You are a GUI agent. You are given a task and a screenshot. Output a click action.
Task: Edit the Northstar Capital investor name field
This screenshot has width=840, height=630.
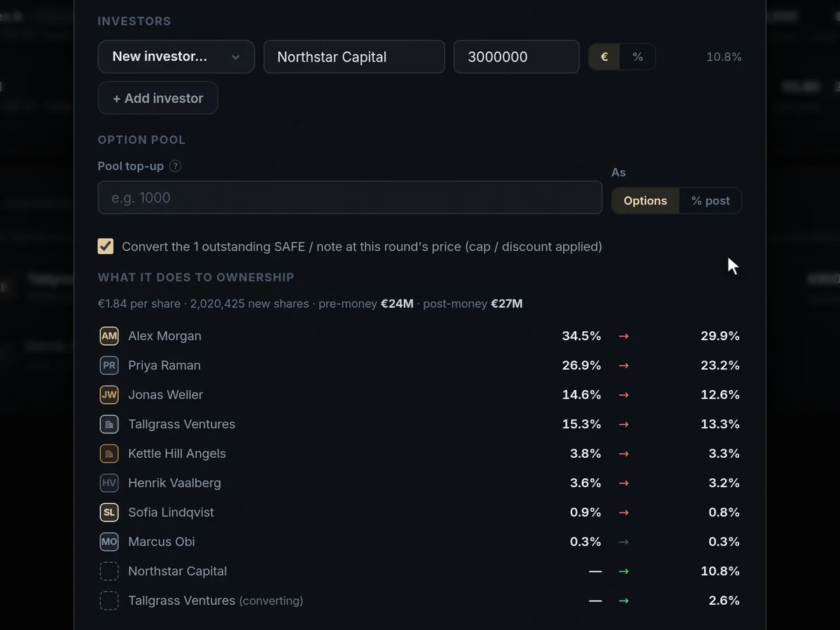coord(354,57)
